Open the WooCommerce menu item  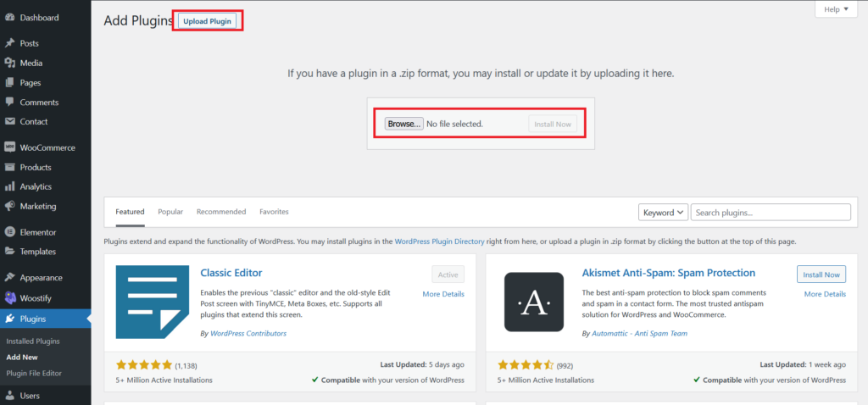46,147
